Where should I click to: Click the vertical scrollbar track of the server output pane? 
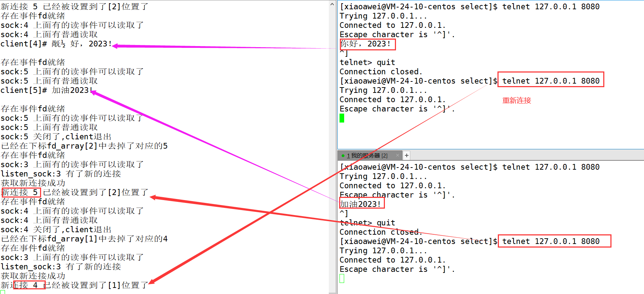332,150
